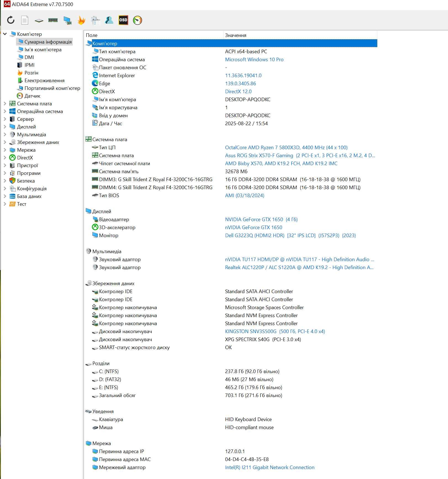Viewport: 448px width, 479px height.
Task: Expand the DirectX tree node
Action: 5,158
